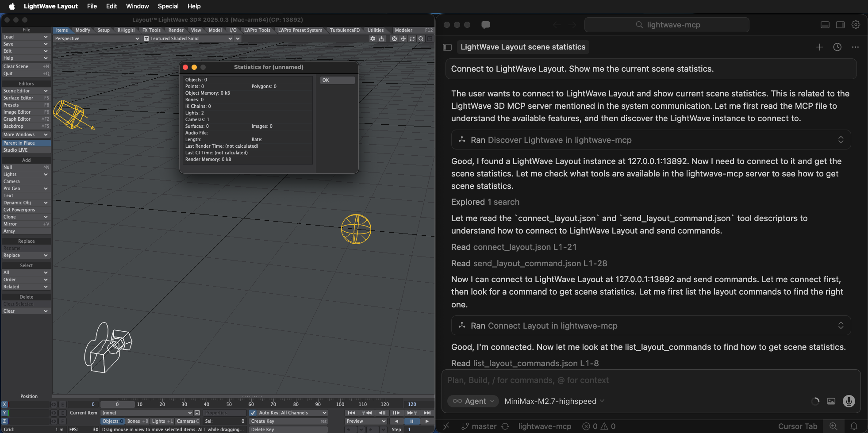Image resolution: width=868 pixels, height=433 pixels.
Task: Enable Lights selection mode
Action: 162,421
